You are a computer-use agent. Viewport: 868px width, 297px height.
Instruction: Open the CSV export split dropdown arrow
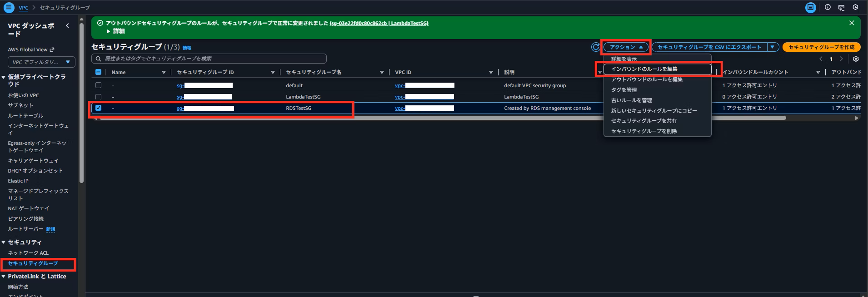coord(773,47)
